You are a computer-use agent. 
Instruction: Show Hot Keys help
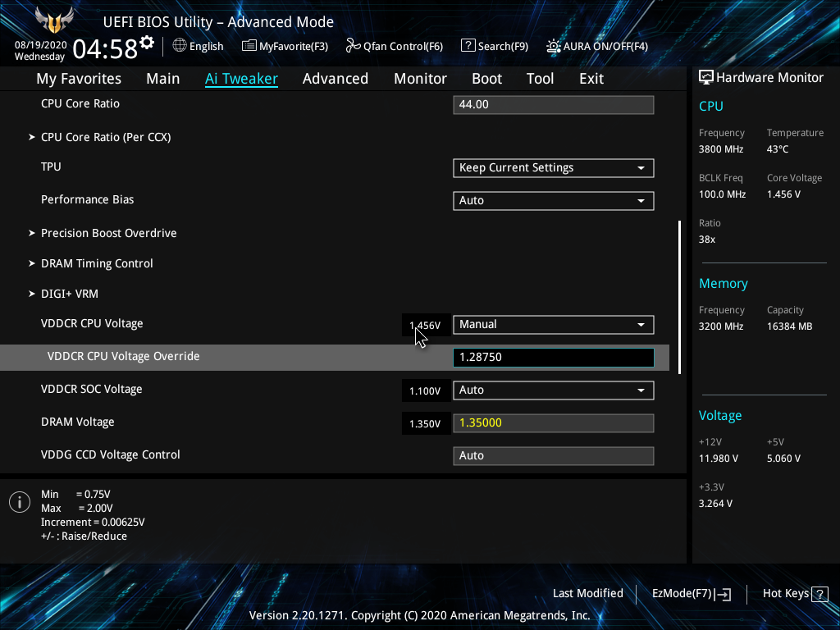[x=795, y=594]
